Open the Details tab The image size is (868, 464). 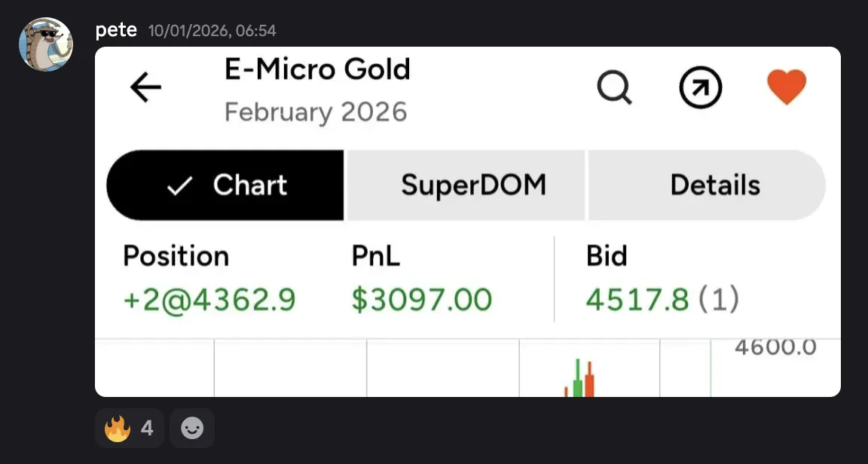[714, 185]
